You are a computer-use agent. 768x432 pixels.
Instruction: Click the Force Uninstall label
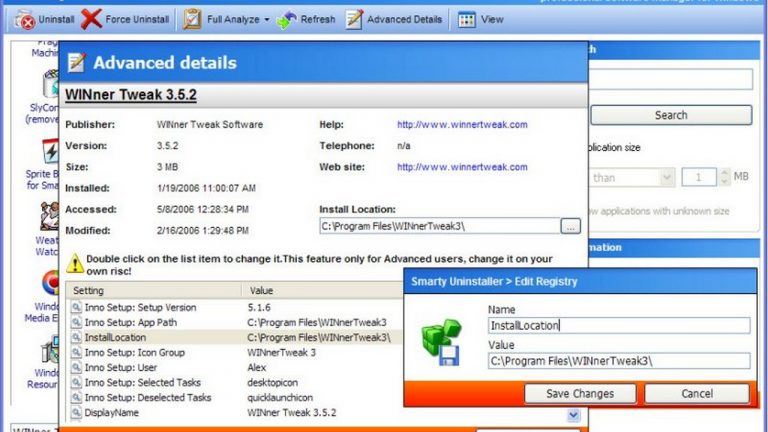click(x=137, y=20)
